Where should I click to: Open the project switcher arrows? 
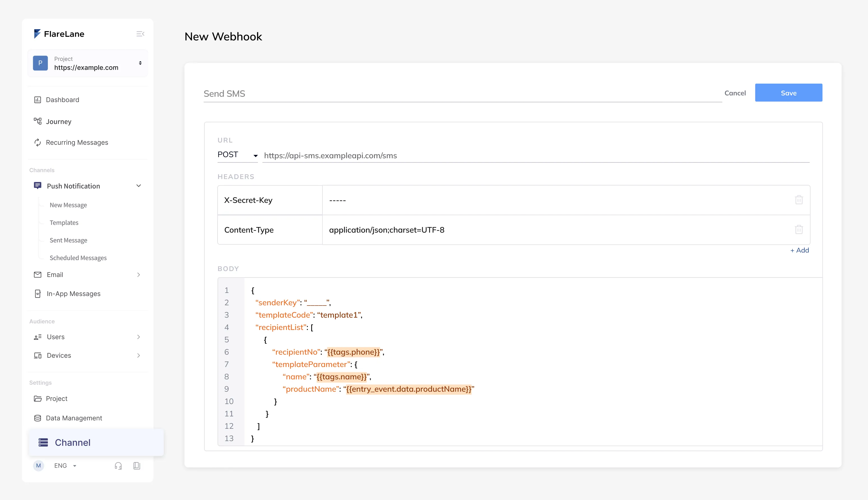[140, 63]
